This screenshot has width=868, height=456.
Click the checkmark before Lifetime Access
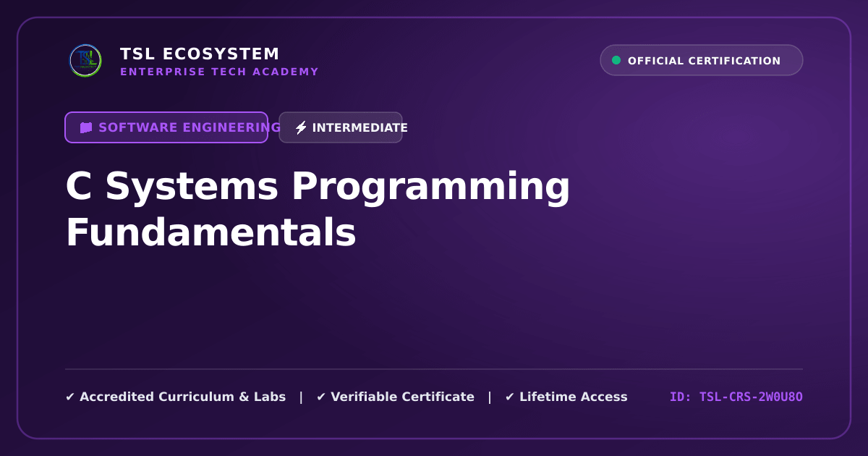coord(510,397)
